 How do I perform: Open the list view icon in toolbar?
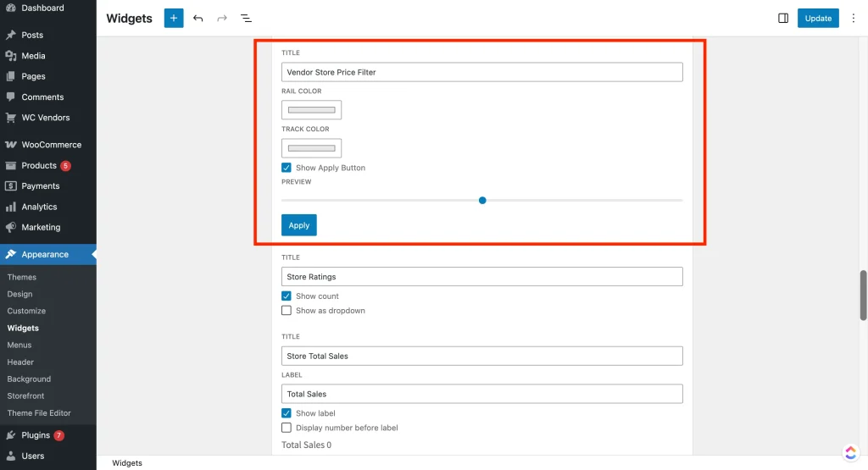point(246,18)
